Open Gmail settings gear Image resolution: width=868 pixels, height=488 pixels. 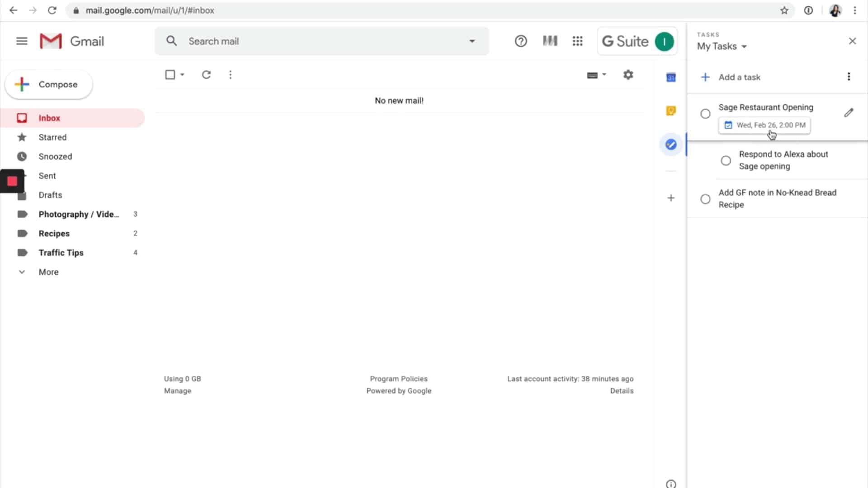628,75
